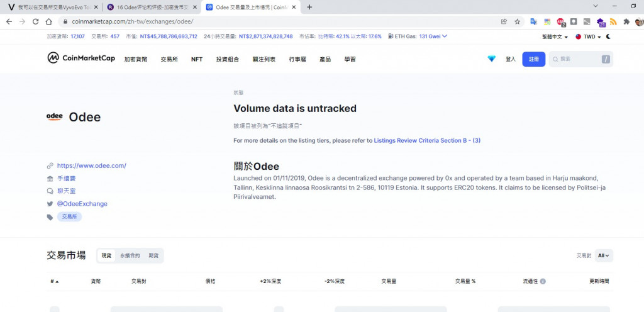
Task: Click the search box
Action: pyautogui.click(x=580, y=59)
